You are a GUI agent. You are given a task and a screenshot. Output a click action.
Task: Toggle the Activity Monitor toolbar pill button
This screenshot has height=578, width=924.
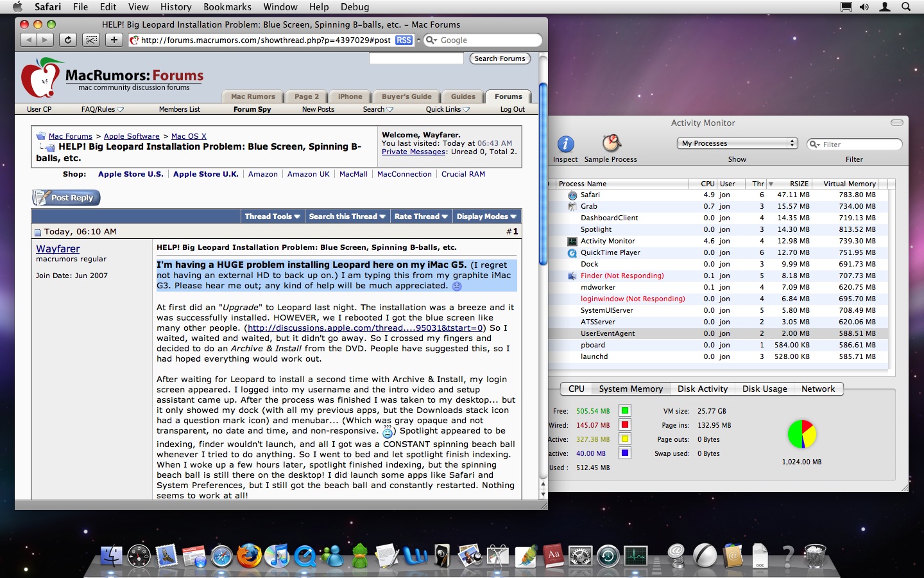pyautogui.click(x=897, y=123)
